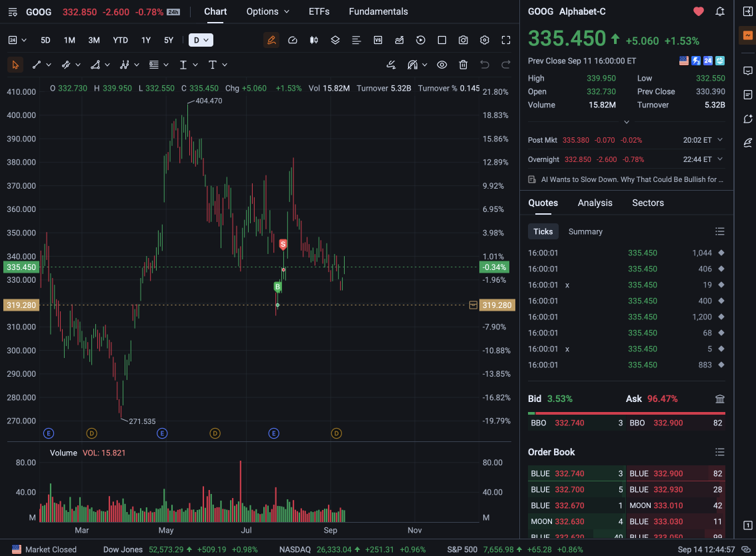This screenshot has height=556, width=756.
Task: Open the list menu icon beside GOOG
Action: 13,12
